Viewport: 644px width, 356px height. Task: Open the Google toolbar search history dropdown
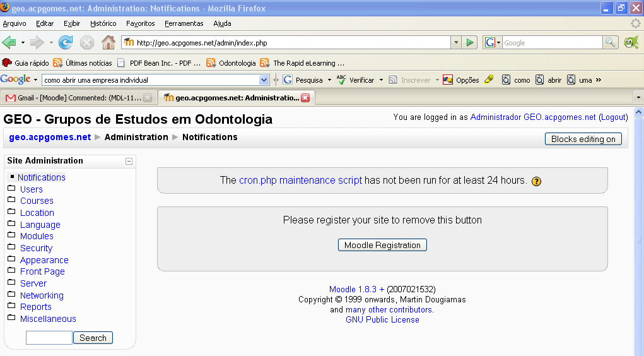click(264, 80)
